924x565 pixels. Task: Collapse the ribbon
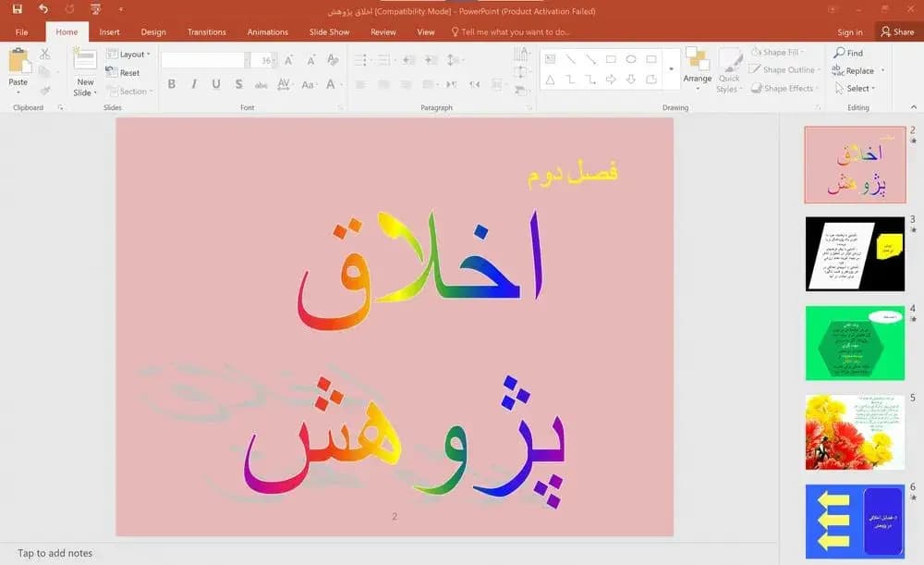point(914,107)
